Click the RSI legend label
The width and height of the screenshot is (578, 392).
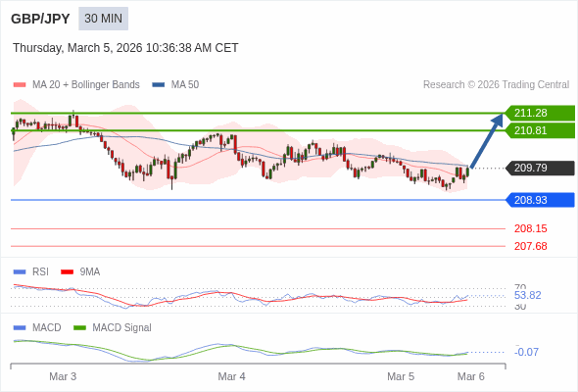tap(40, 272)
